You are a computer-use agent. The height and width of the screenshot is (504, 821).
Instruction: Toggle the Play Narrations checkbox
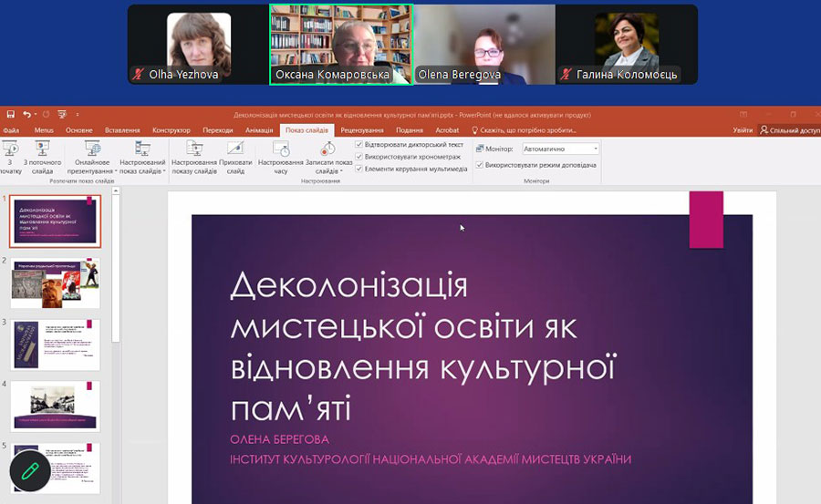359,145
